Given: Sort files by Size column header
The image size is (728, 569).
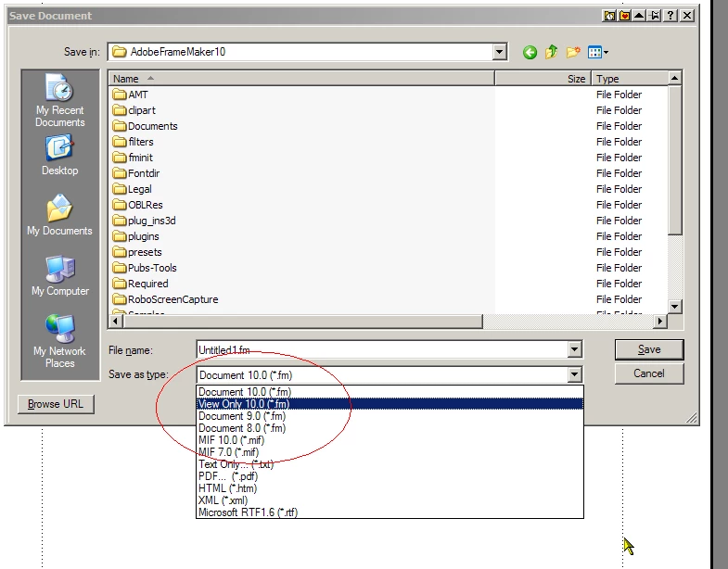Looking at the screenshot, I should click(543, 79).
